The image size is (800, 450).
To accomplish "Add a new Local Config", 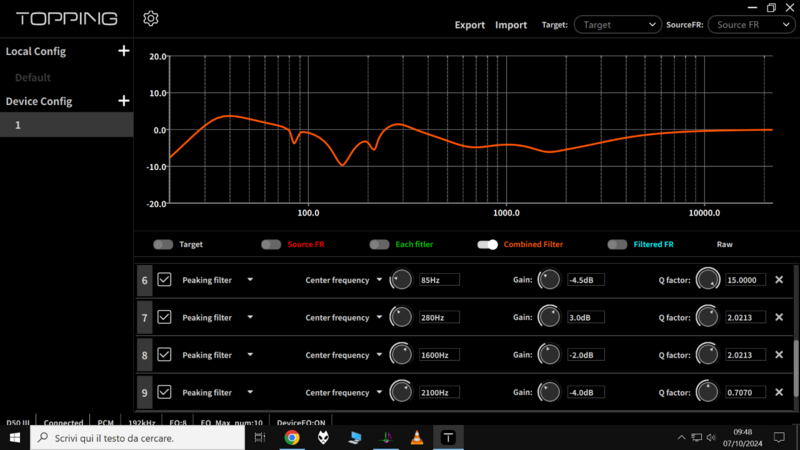I will (124, 51).
